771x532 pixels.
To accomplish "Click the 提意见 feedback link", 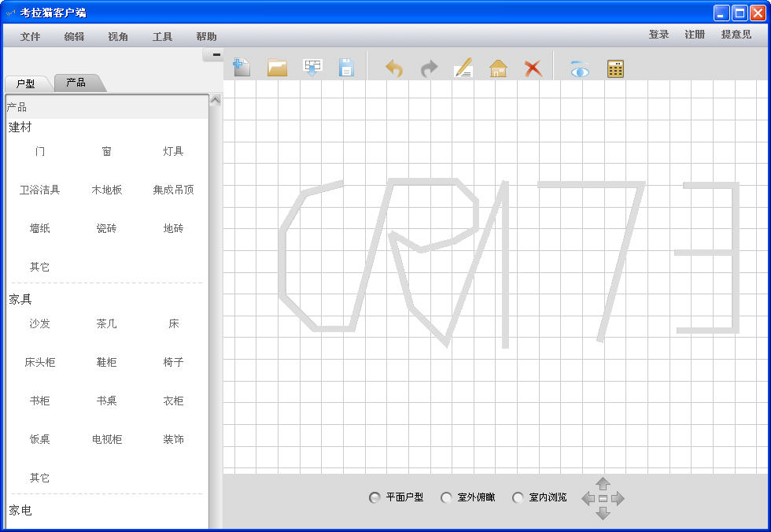I will (x=736, y=35).
